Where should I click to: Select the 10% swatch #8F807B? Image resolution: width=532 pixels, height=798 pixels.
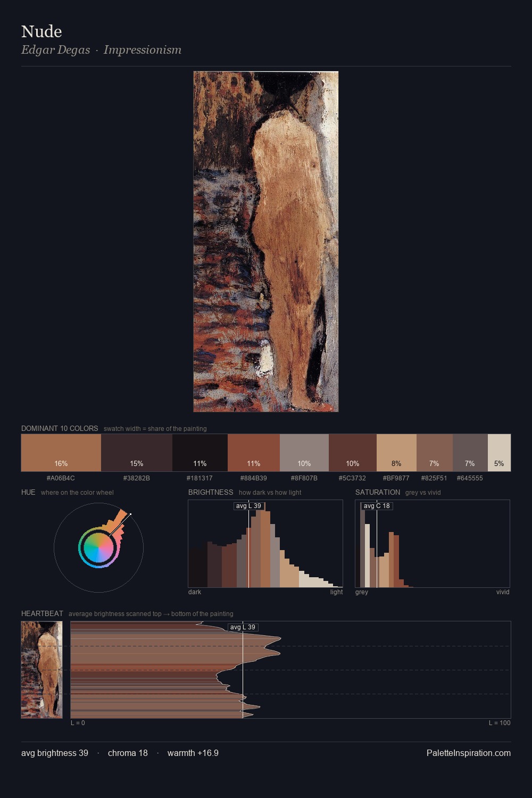304,453
